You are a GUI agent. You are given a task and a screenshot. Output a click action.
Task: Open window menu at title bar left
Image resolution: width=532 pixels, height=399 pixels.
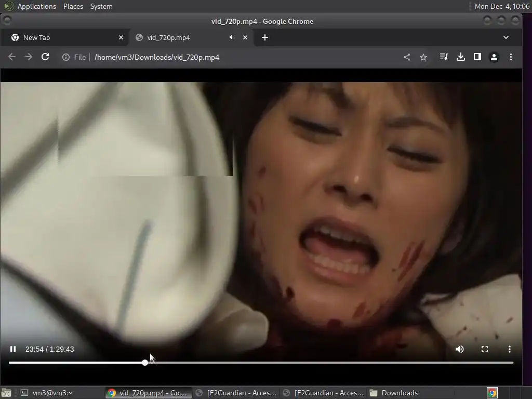7,21
